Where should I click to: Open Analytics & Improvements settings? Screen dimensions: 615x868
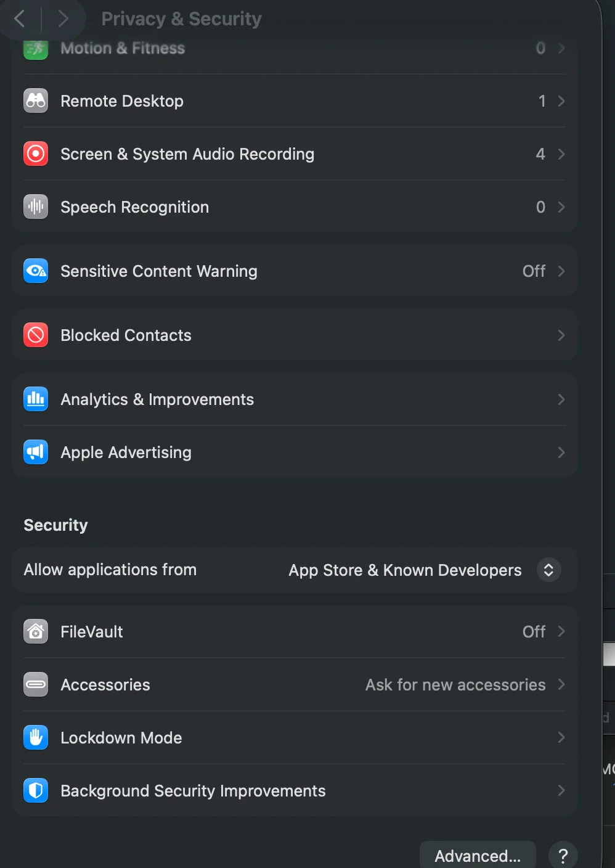pos(157,399)
